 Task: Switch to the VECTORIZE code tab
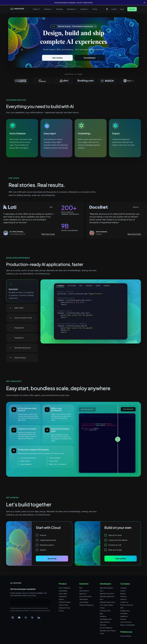pyautogui.click(x=72, y=286)
